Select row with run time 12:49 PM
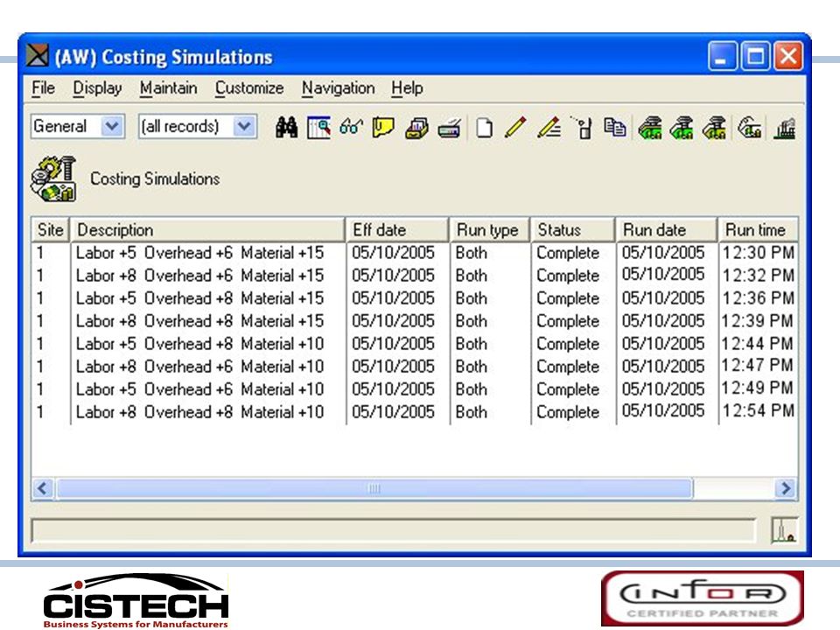This screenshot has width=840, height=630. (415, 389)
